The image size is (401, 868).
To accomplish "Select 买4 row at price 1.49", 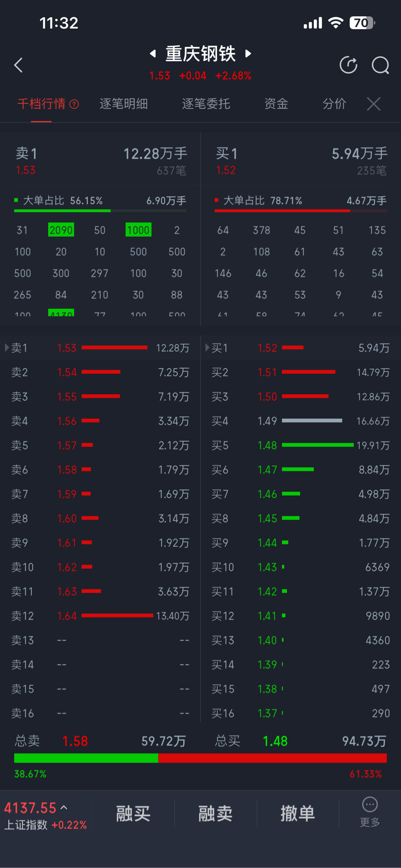I will [301, 421].
